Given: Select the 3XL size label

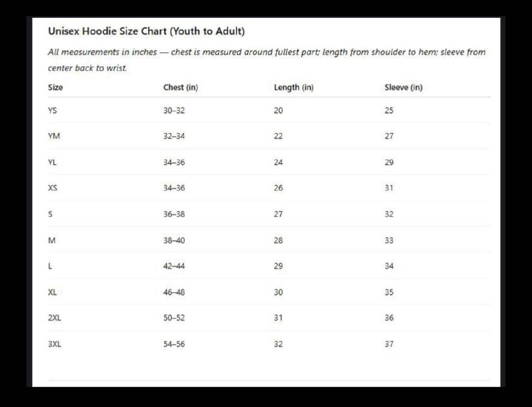Looking at the screenshot, I should coord(55,344).
